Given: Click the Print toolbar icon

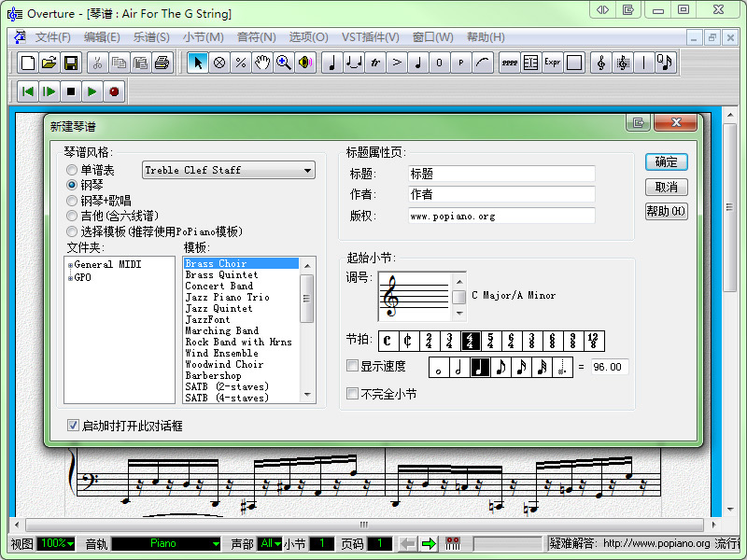Looking at the screenshot, I should (162, 63).
